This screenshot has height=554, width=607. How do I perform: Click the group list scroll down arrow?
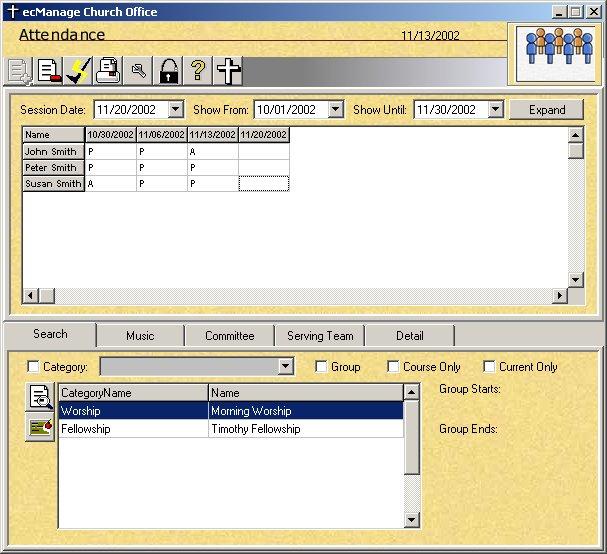pos(412,520)
